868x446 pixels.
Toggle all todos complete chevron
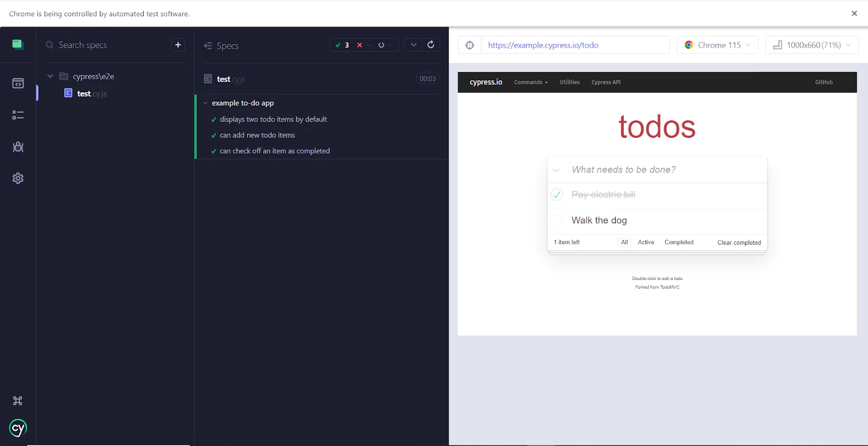557,170
